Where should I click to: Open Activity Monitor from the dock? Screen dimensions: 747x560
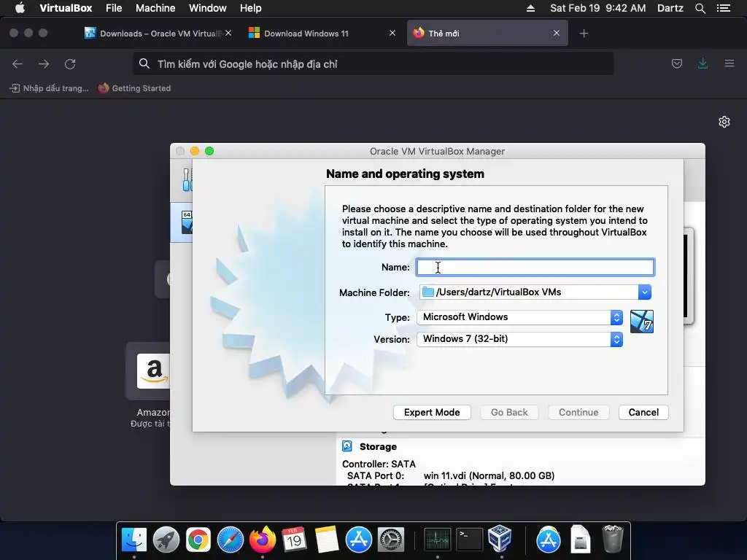(x=438, y=540)
